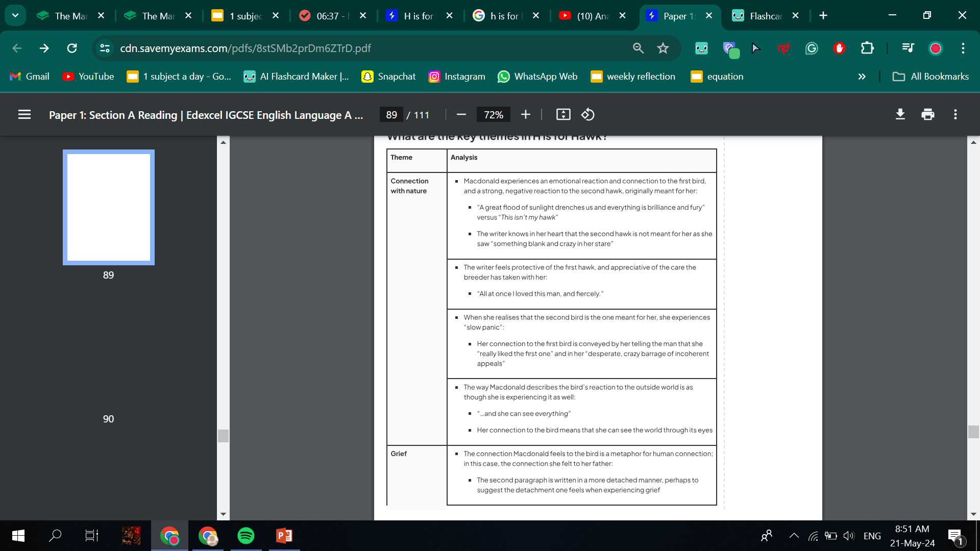Click the document scrollbar thumb

973,432
